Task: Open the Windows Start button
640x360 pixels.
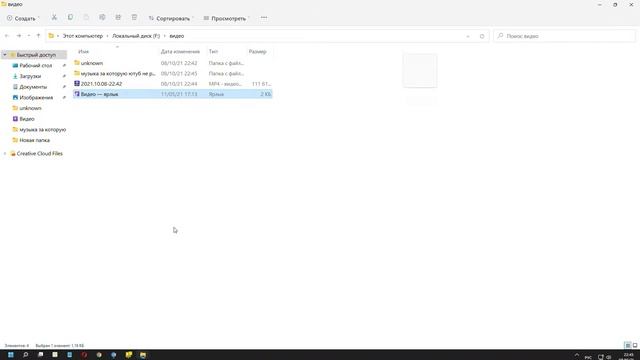Action: click(x=11, y=355)
